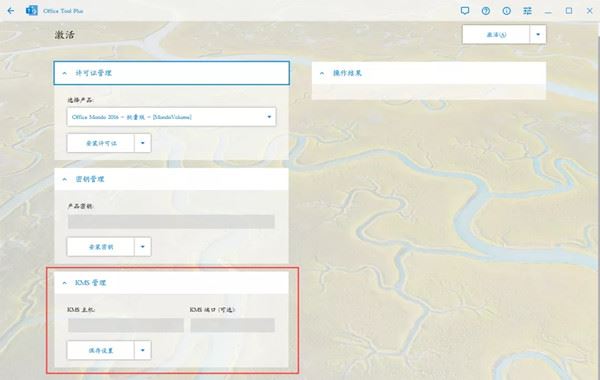Image resolution: width=600 pixels, height=380 pixels.
Task: Collapse the 密钥管理 section
Action: 171,179
